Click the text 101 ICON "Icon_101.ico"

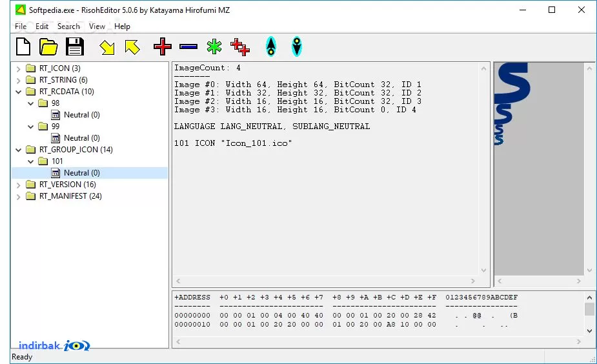(233, 143)
